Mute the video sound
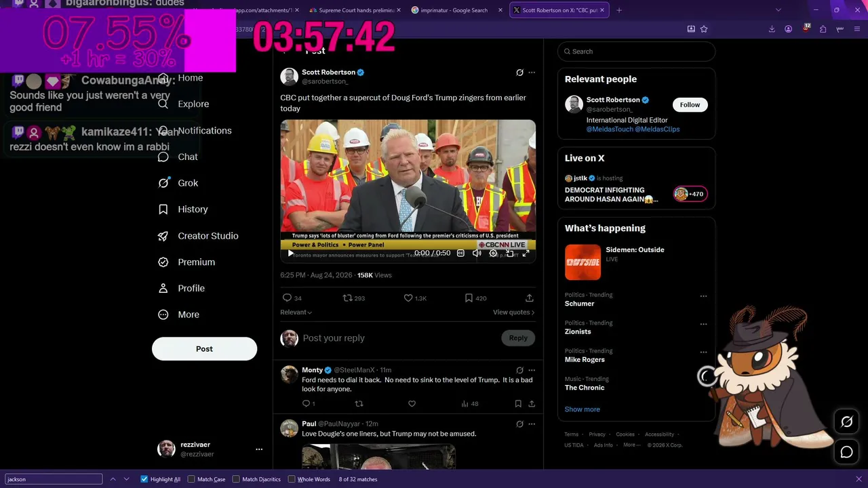 (477, 253)
